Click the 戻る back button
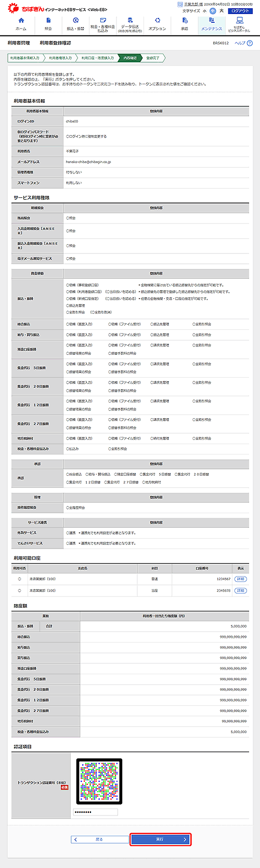 pos(99,839)
